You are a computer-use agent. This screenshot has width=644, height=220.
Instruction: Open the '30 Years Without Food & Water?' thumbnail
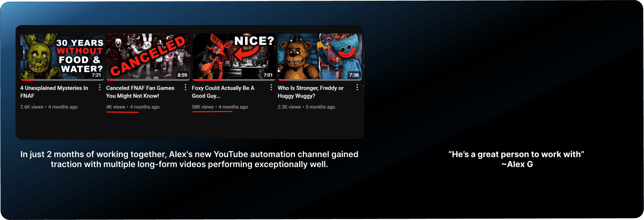coord(62,57)
